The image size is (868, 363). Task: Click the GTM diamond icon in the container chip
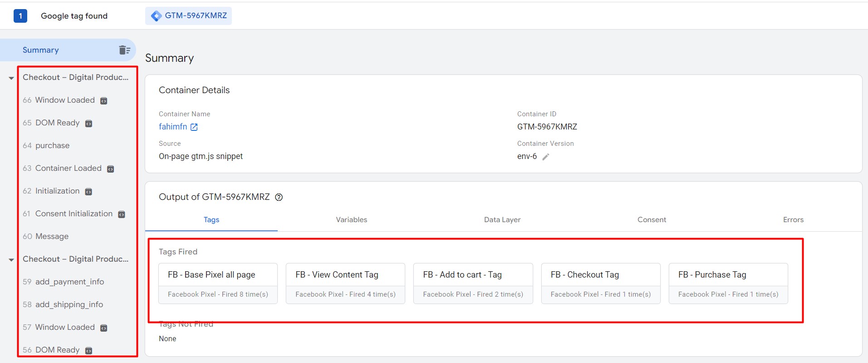157,16
